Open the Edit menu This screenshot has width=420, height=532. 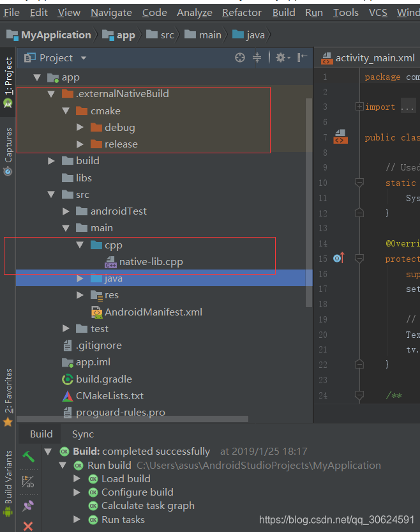[39, 13]
